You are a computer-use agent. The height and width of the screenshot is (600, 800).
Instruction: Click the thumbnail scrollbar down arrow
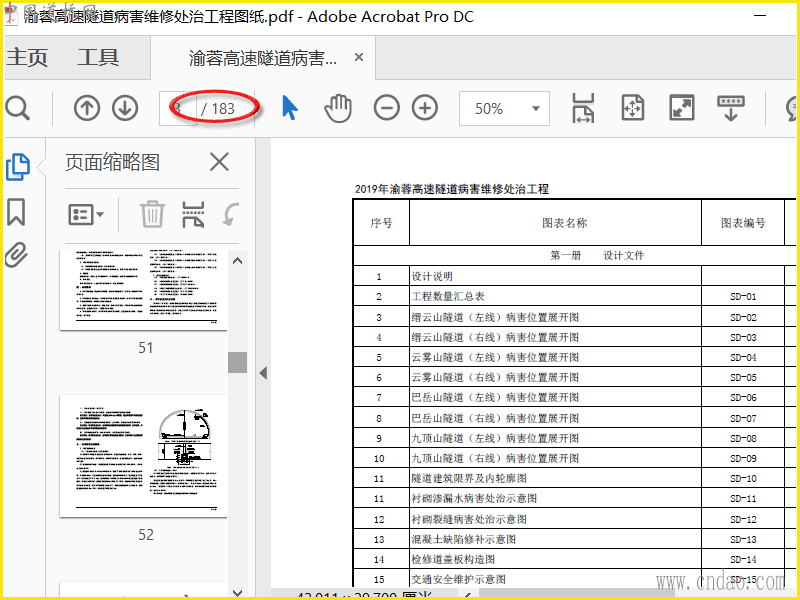point(237,592)
